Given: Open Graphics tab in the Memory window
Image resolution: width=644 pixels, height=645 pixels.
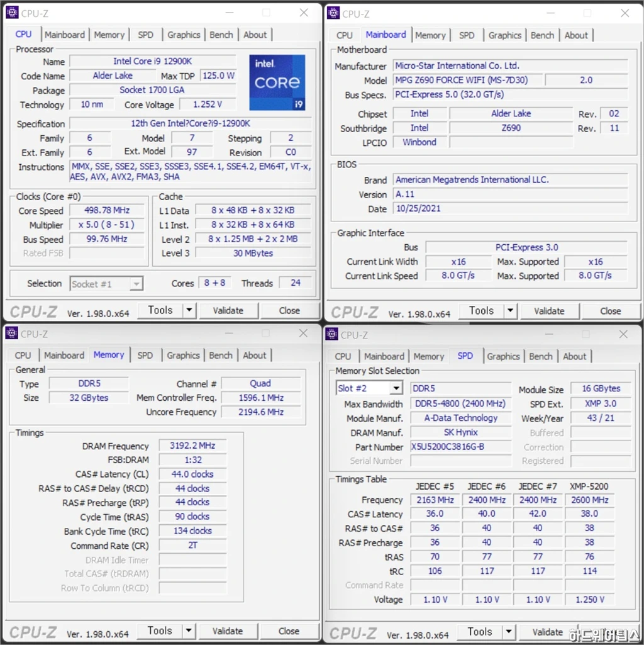Looking at the screenshot, I should pyautogui.click(x=184, y=356).
